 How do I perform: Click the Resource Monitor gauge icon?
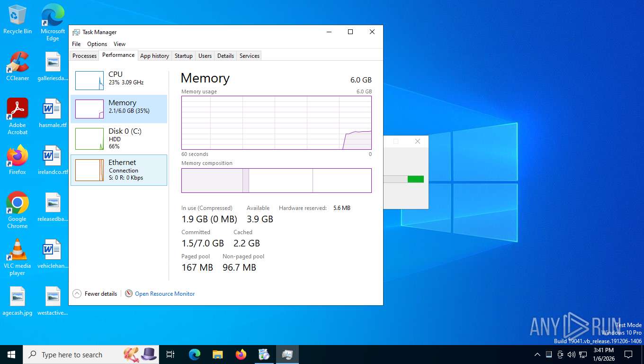pyautogui.click(x=129, y=294)
